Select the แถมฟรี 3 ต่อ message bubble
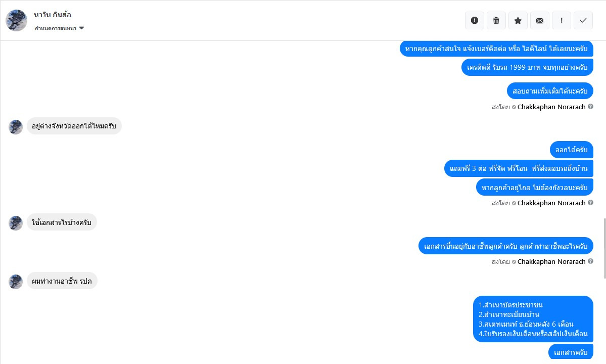 click(519, 168)
